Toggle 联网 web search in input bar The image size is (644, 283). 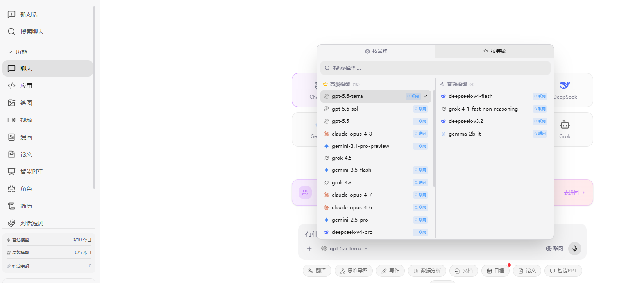coord(555,249)
